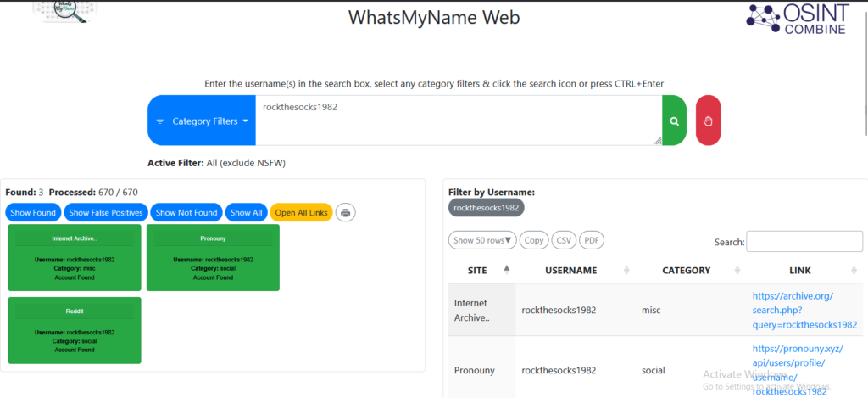This screenshot has width=868, height=398.
Task: Open the Category Filters dropdown
Action: (202, 121)
